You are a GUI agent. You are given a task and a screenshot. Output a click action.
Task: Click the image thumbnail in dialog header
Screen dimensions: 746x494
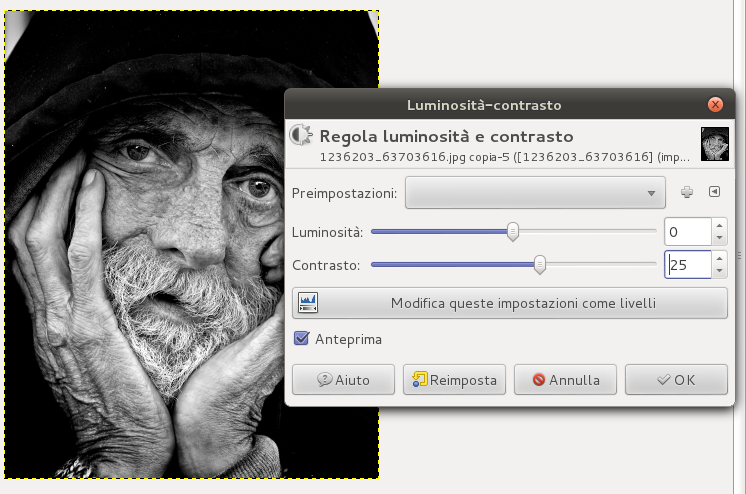[715, 144]
